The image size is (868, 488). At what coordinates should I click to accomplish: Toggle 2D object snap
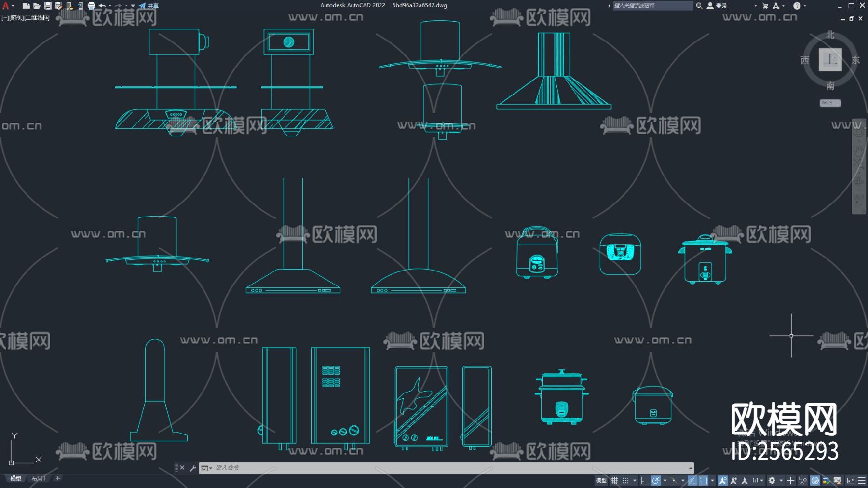pos(704,480)
